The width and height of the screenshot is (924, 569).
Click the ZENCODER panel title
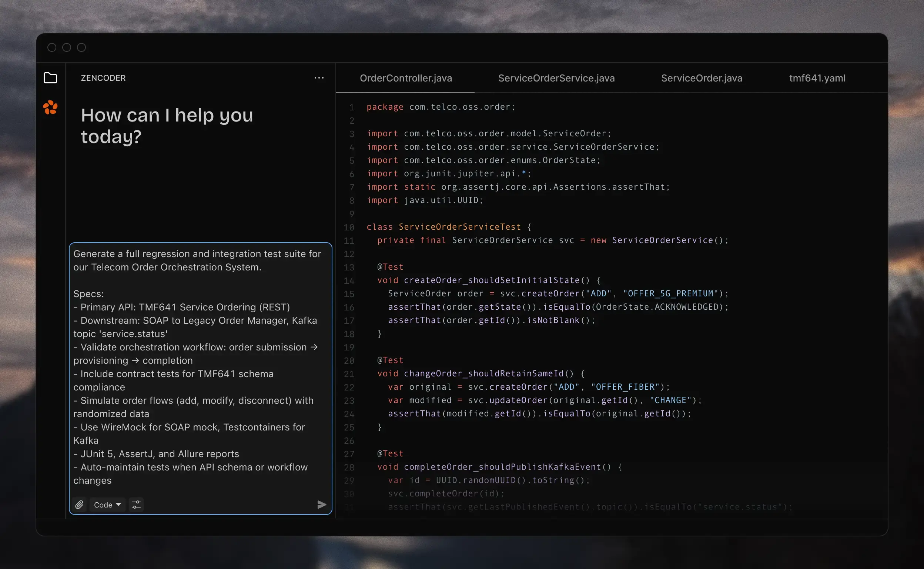coord(103,78)
